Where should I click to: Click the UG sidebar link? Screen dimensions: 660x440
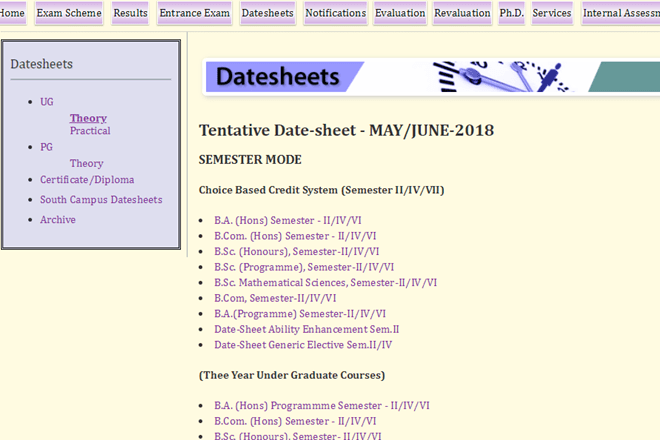(47, 102)
